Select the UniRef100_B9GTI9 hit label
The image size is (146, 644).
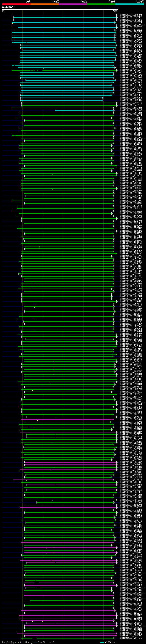131,314
